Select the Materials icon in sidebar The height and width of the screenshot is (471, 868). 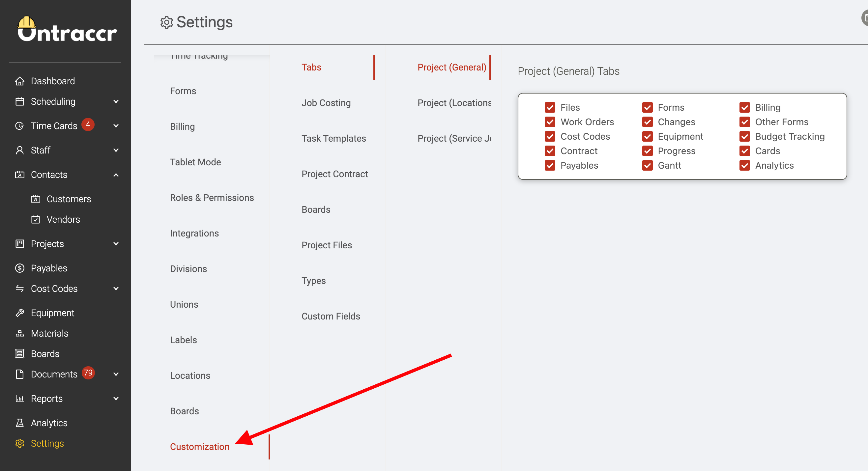pyautogui.click(x=19, y=334)
